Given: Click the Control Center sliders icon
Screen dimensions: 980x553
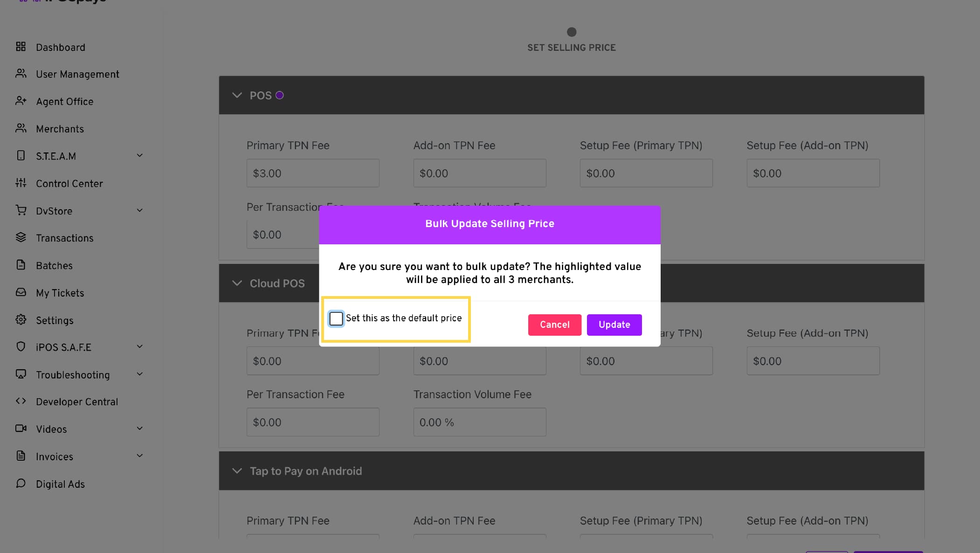Looking at the screenshot, I should pyautogui.click(x=21, y=183).
